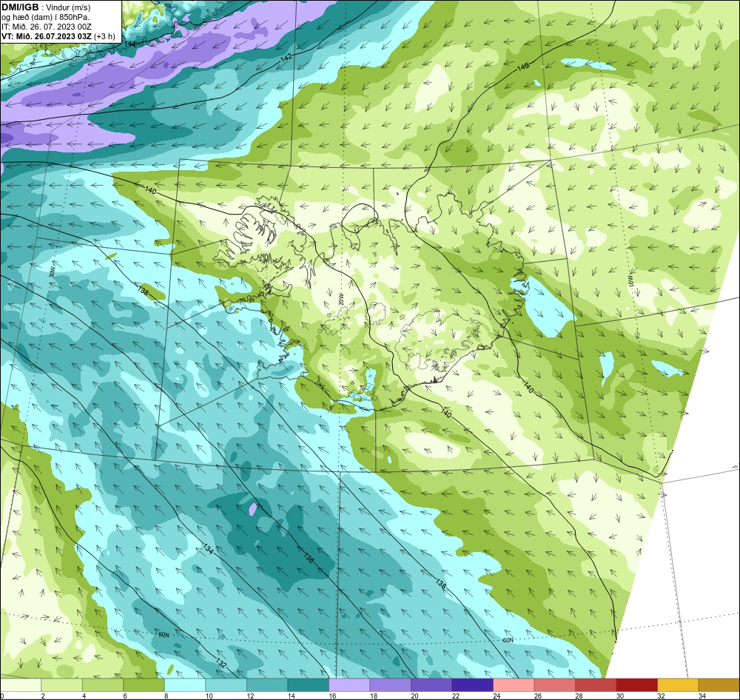Select the dark teal 14–16 m/s legend swatch
The image size is (740, 700).
click(308, 684)
